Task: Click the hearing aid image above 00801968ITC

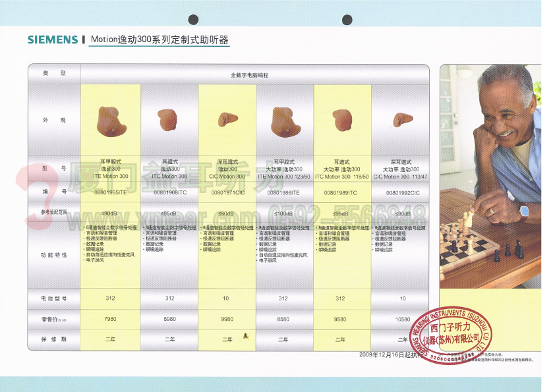Action: pos(167,120)
